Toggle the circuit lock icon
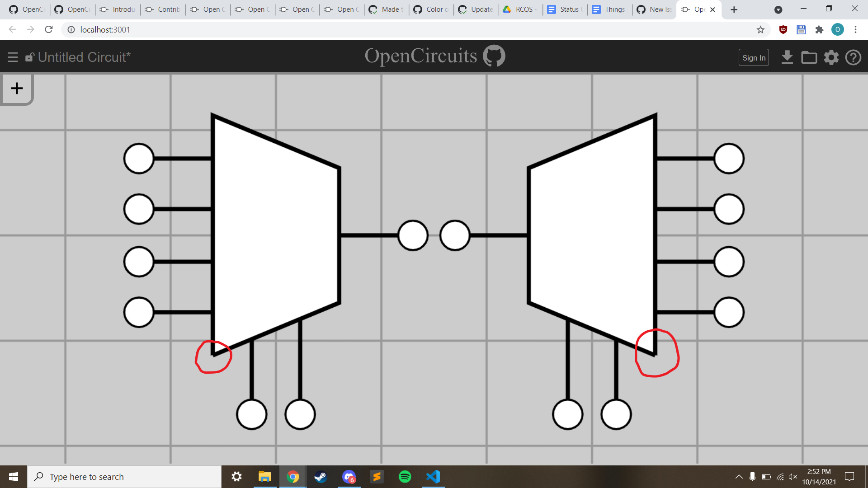868x488 pixels. (29, 57)
